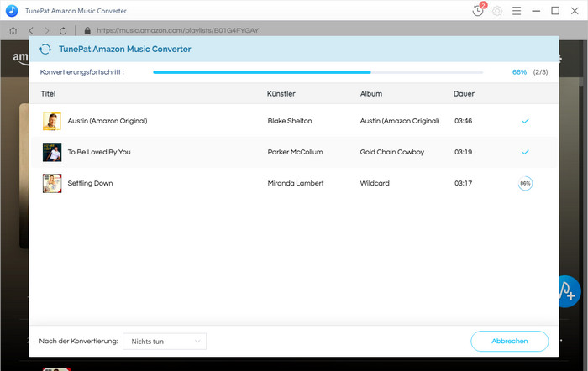Click artist name Blake Shelton
Viewport: 588px width, 371px height.
coord(290,121)
